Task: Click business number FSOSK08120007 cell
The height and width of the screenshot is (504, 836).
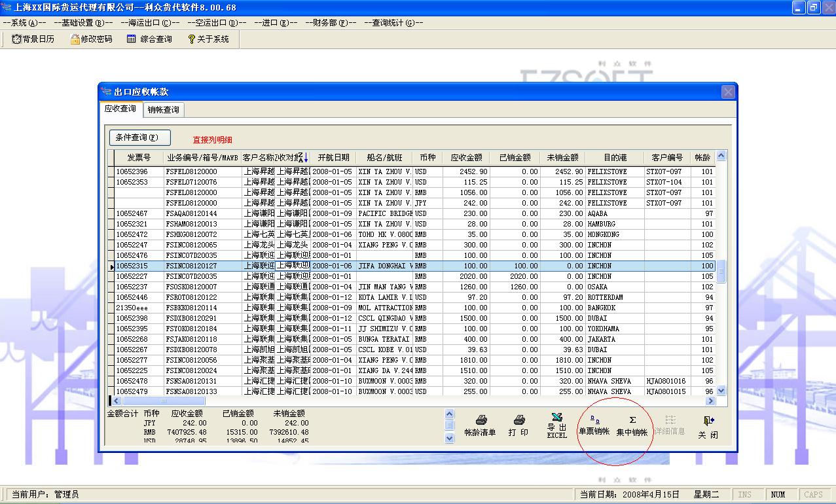Action: pos(202,287)
